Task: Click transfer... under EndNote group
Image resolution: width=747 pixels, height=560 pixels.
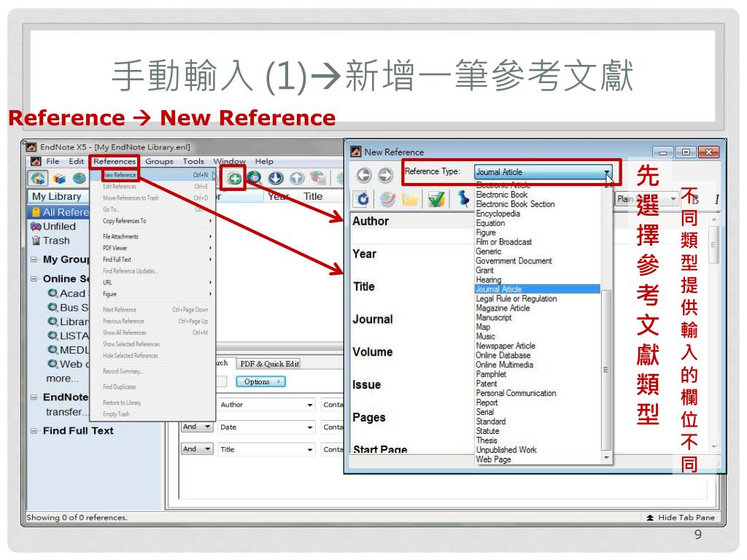Action: [x=67, y=412]
